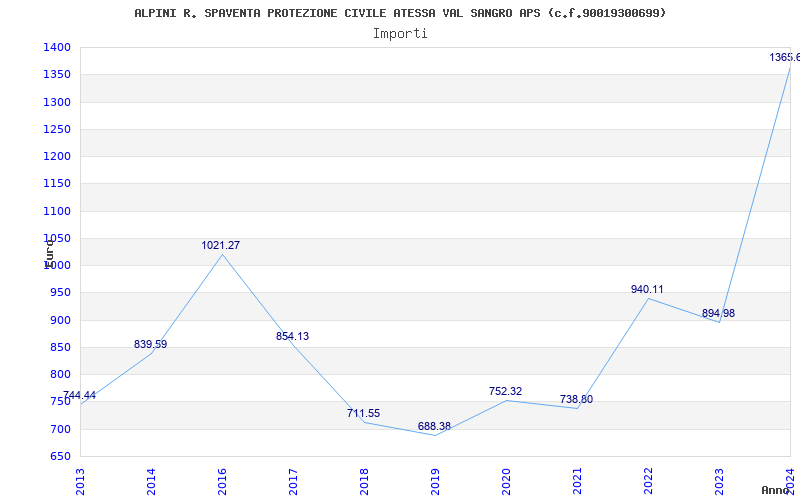Click the 2020 x-axis year label
Image resolution: width=800 pixels, height=500 pixels.
[506, 482]
